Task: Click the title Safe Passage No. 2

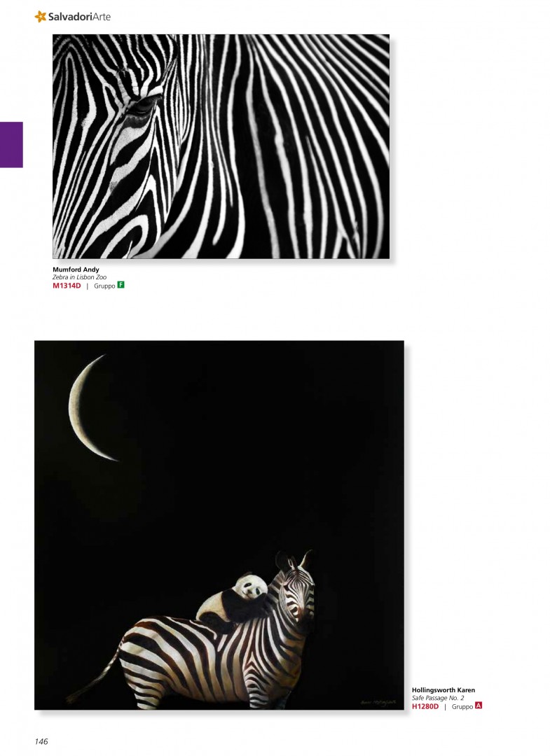Action: (x=438, y=698)
